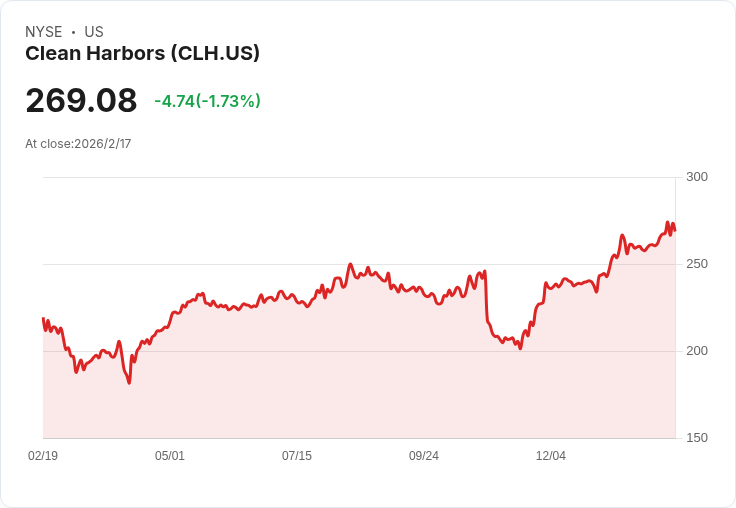
Task: Select the 02/19 date on x-axis
Action: (43, 455)
